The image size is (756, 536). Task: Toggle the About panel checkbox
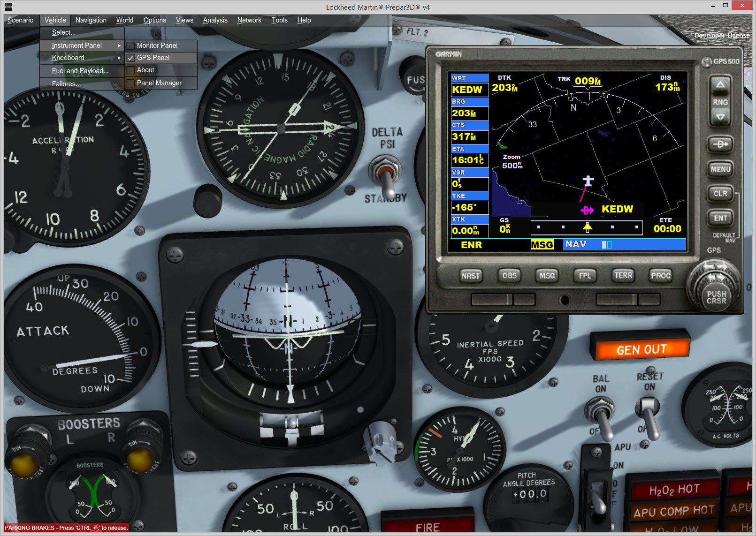tap(130, 70)
